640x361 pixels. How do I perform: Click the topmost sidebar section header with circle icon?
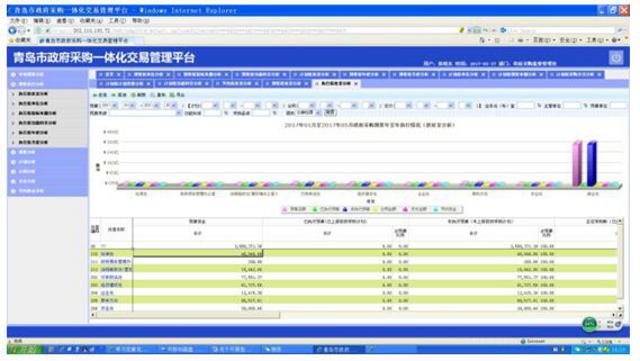pos(47,74)
